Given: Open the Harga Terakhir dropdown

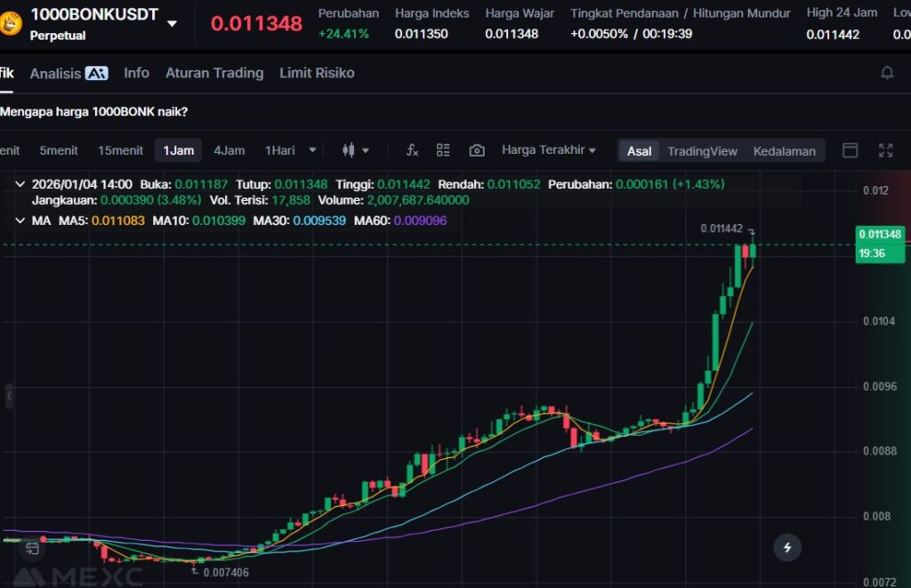Looking at the screenshot, I should [x=548, y=150].
